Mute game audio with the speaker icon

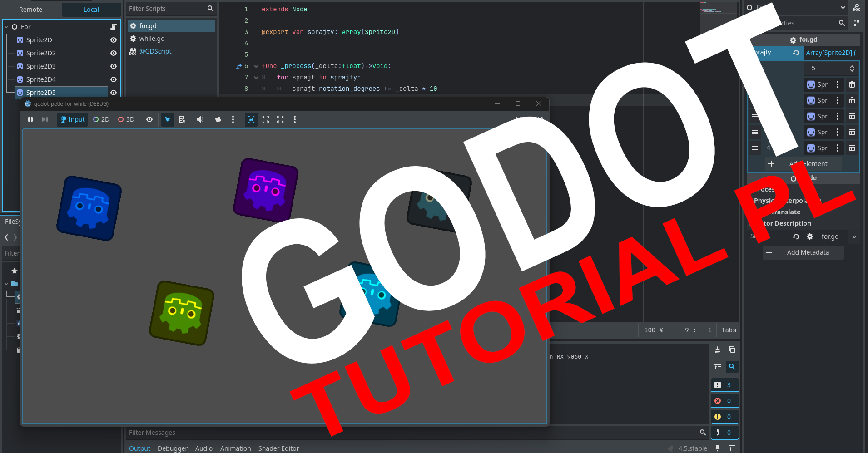(200, 119)
